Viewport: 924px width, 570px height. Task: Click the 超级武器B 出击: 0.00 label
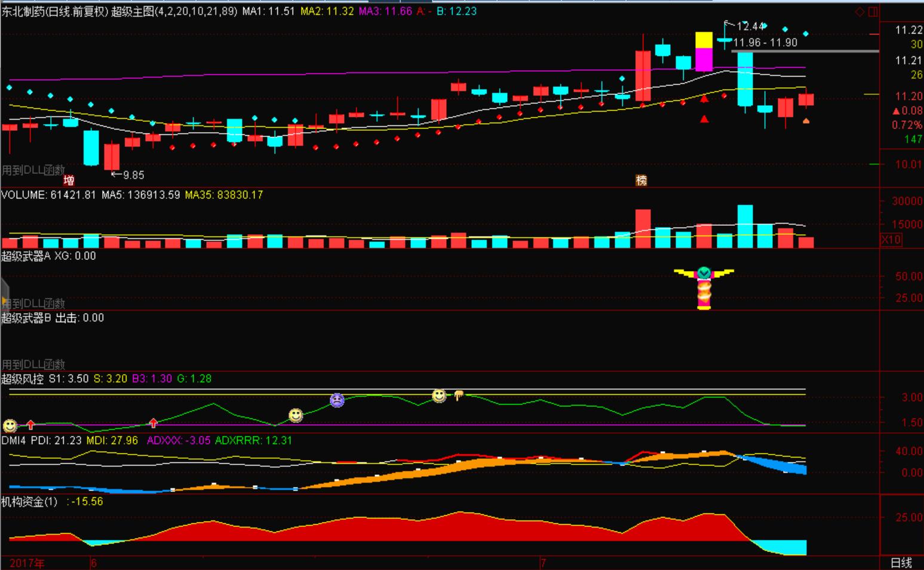(x=53, y=318)
